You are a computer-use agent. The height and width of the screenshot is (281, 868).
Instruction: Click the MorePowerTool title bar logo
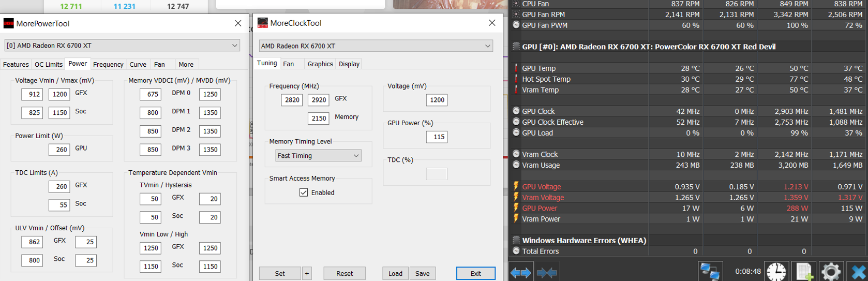(x=8, y=23)
